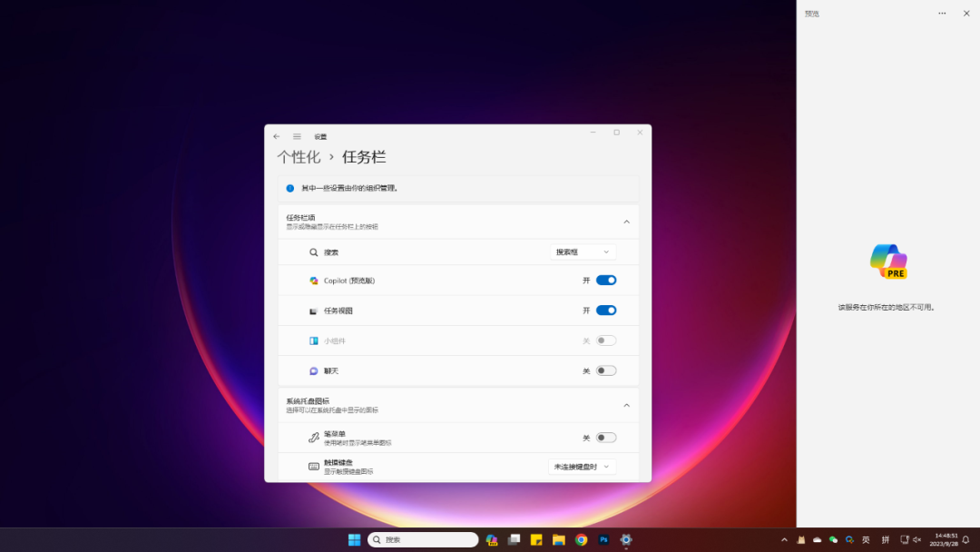Viewport: 980px width, 552px height.
Task: Turn on the 笔菜单 tray icon setting
Action: tap(605, 437)
